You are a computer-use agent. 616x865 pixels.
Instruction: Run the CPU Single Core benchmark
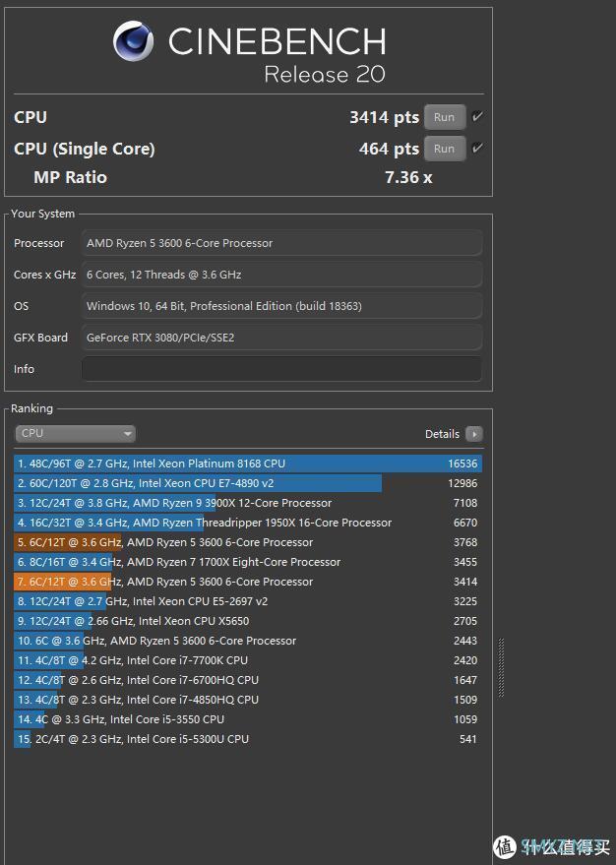pyautogui.click(x=445, y=149)
